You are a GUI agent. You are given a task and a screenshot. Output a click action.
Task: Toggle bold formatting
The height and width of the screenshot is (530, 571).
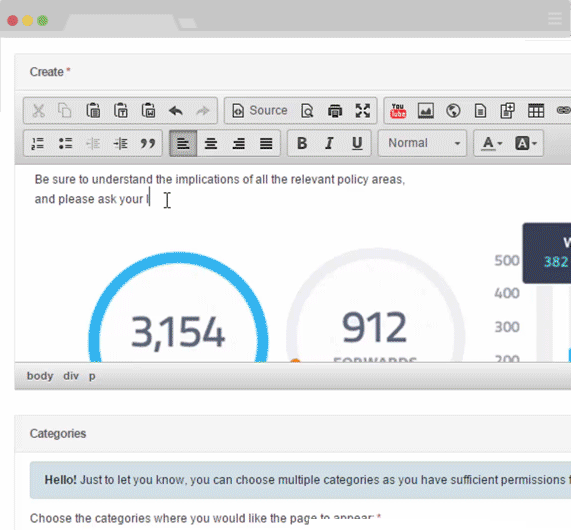(x=302, y=144)
